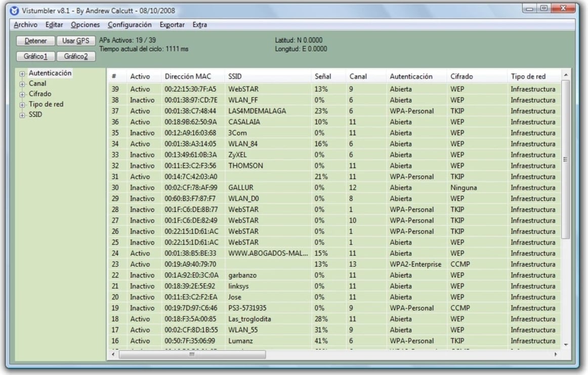
Task: Click APs Activos: 19 / 39 status text
Action: click(x=128, y=40)
